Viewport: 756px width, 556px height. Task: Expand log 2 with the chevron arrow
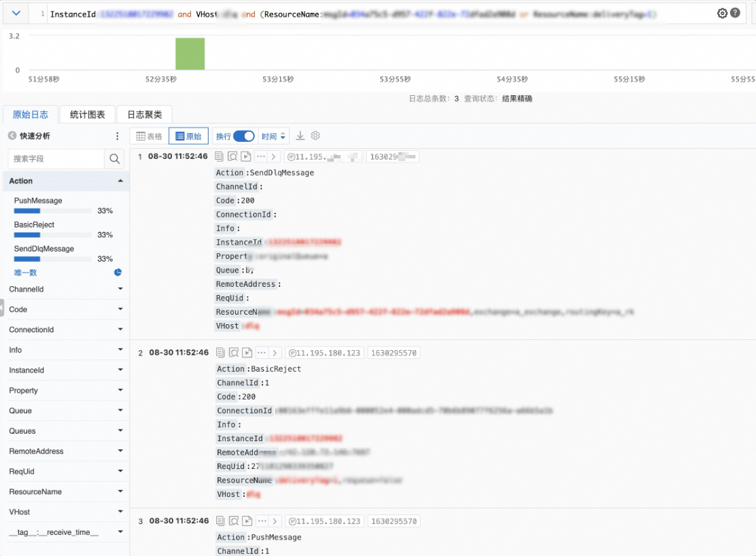point(275,353)
